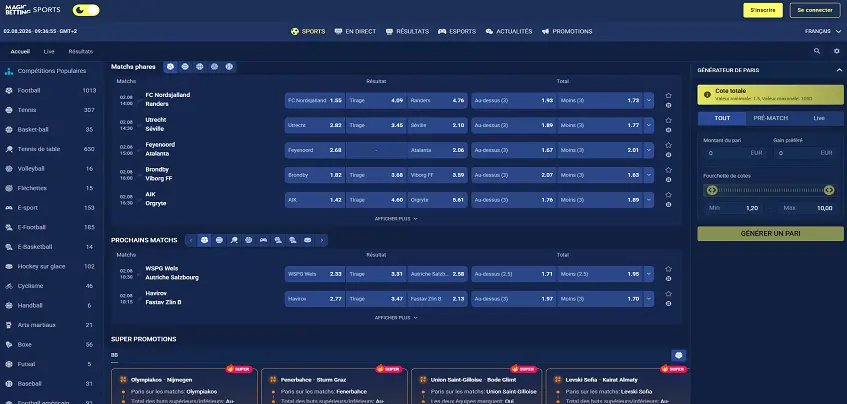Select the tennis icon in Matchs phares
Image resolution: width=847 pixels, height=404 pixels.
pos(185,66)
